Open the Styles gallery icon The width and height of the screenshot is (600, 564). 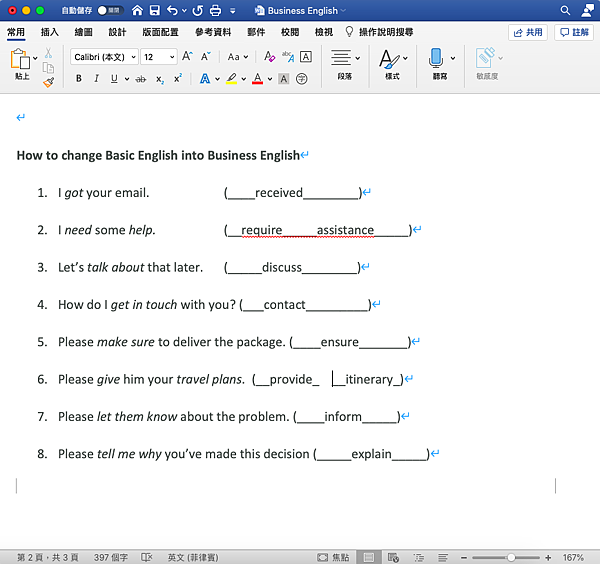coord(388,58)
